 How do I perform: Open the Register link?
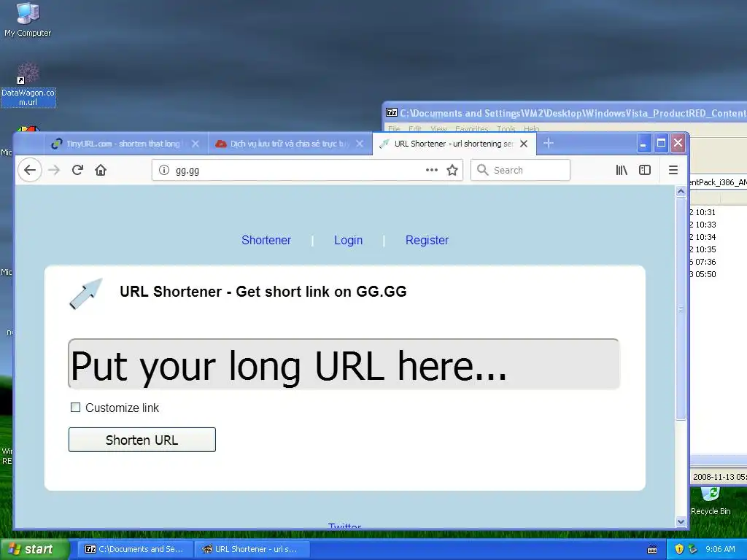427,240
